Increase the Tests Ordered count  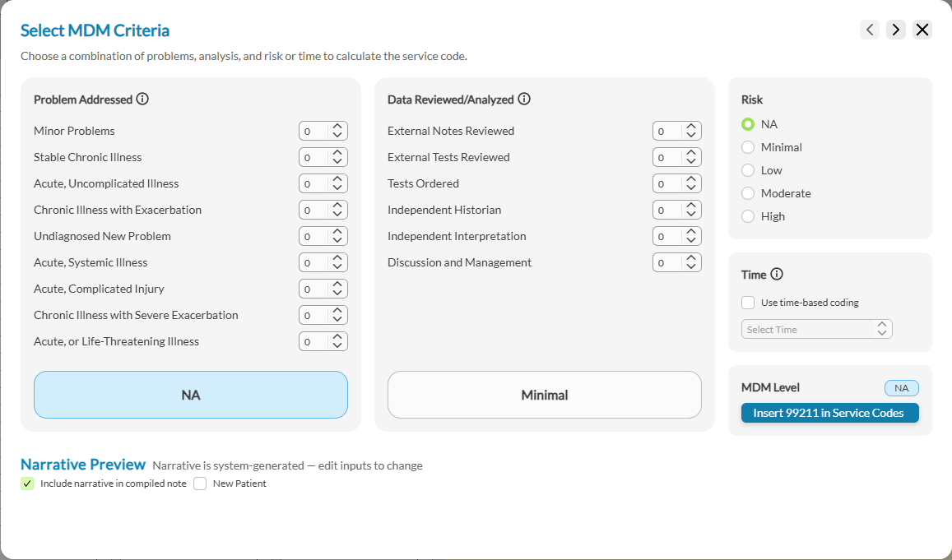pyautogui.click(x=690, y=179)
